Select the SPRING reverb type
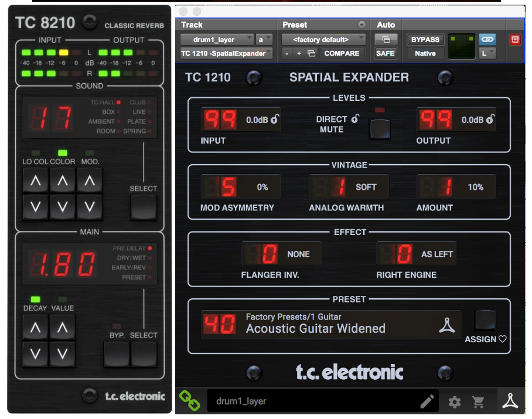 pos(137,131)
